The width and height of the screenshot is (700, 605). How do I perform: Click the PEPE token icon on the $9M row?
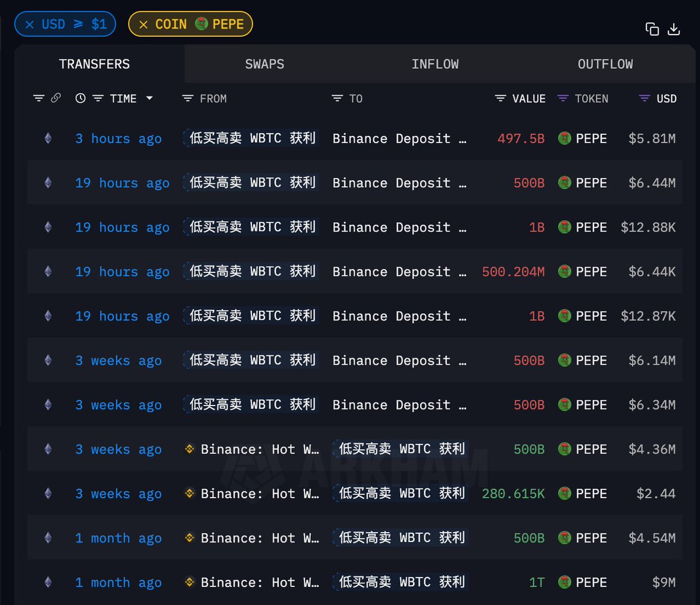[x=564, y=582]
